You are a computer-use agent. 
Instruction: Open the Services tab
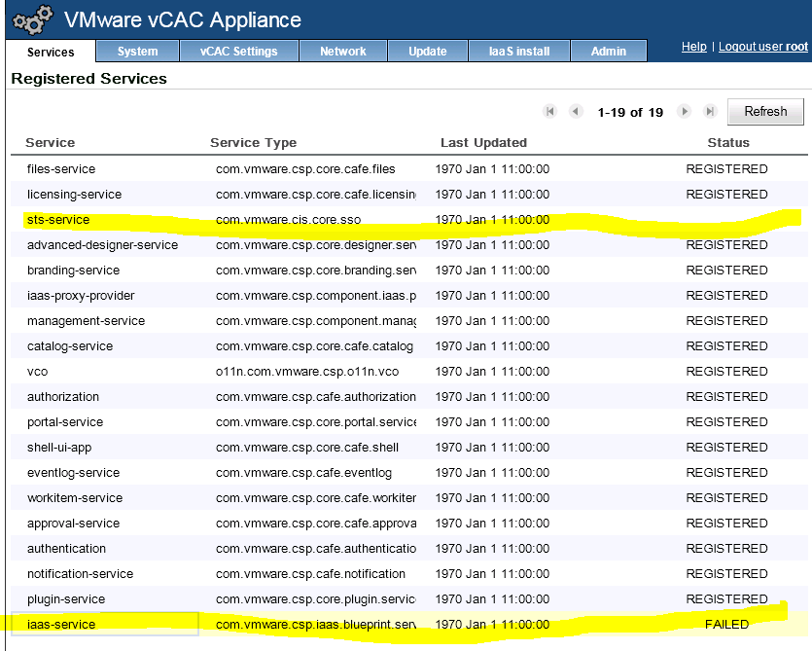pyautogui.click(x=51, y=52)
